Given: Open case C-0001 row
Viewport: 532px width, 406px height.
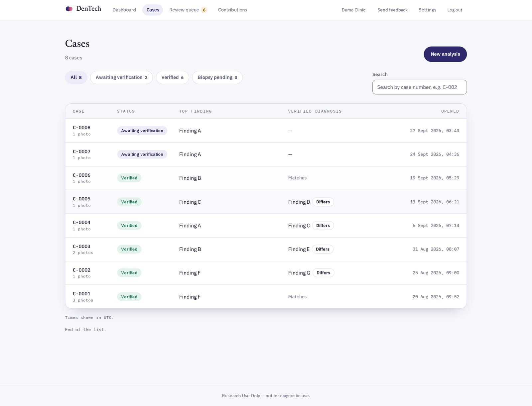Looking at the screenshot, I should click(x=266, y=297).
